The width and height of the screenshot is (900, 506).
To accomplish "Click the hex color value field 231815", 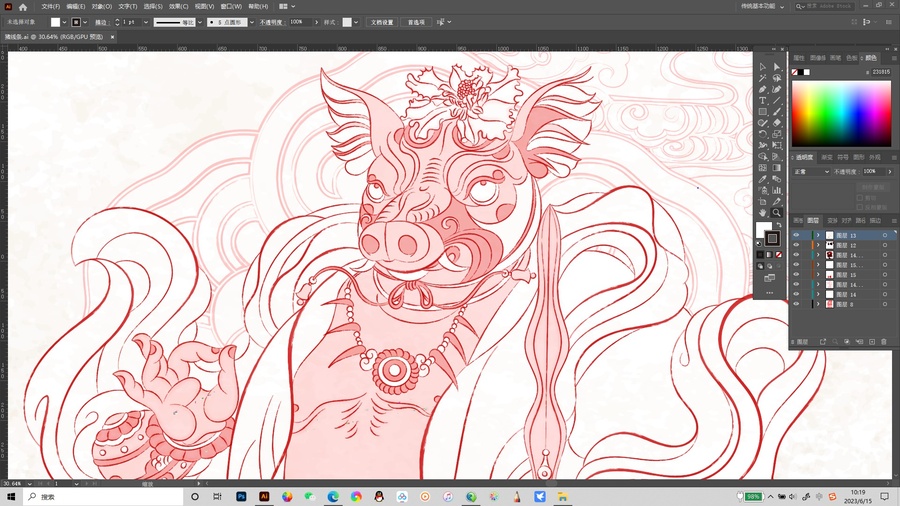I will tap(881, 72).
